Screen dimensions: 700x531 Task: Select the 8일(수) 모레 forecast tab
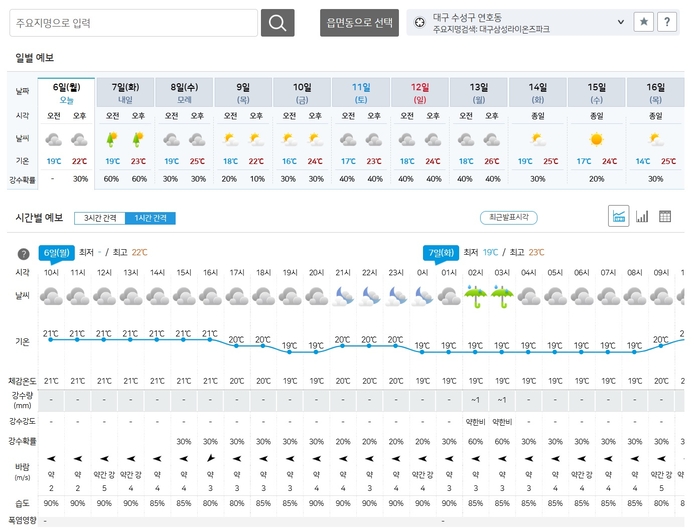coord(184,93)
